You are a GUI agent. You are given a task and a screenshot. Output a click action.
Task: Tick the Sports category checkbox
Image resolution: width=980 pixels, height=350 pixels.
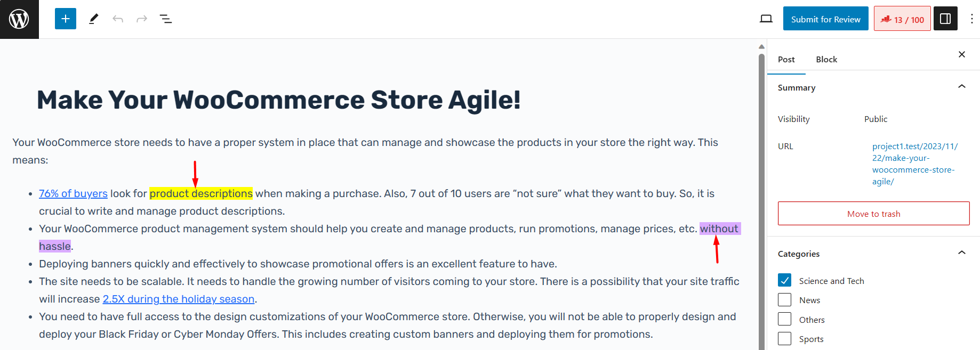pos(784,339)
